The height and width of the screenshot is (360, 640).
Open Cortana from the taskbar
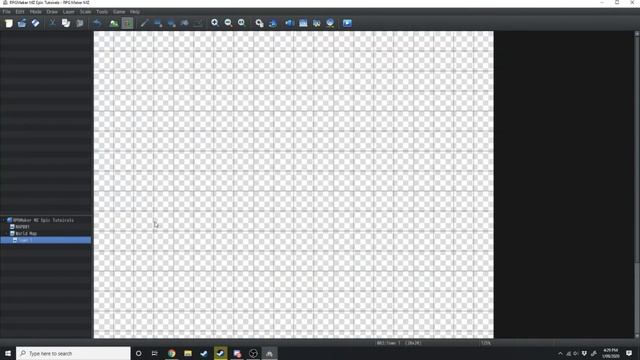tap(138, 353)
